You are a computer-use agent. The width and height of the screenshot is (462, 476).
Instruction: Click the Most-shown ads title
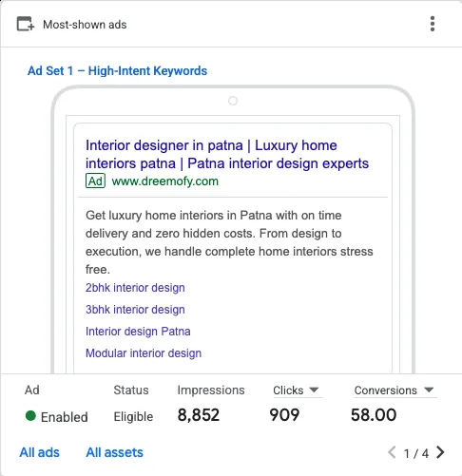pyautogui.click(x=85, y=25)
